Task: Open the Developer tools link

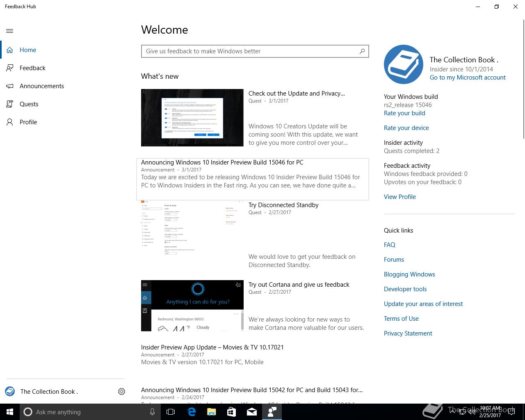Action: 405,289
